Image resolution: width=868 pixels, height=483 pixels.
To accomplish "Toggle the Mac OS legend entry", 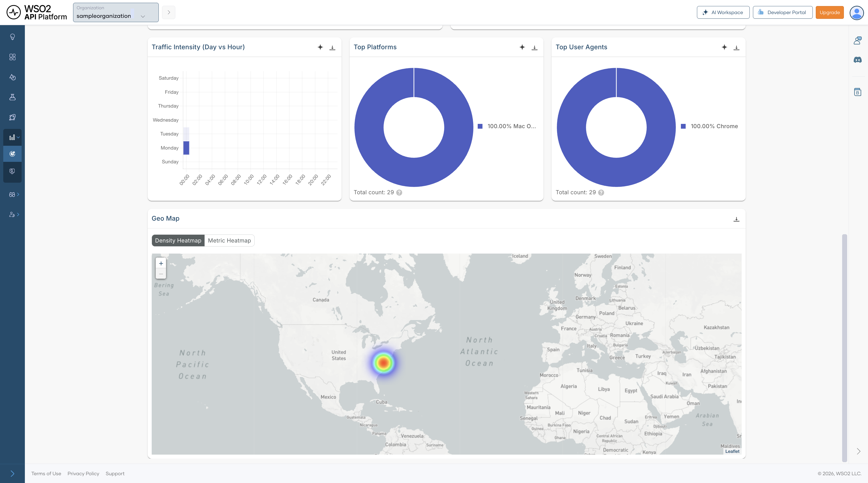I will (507, 126).
